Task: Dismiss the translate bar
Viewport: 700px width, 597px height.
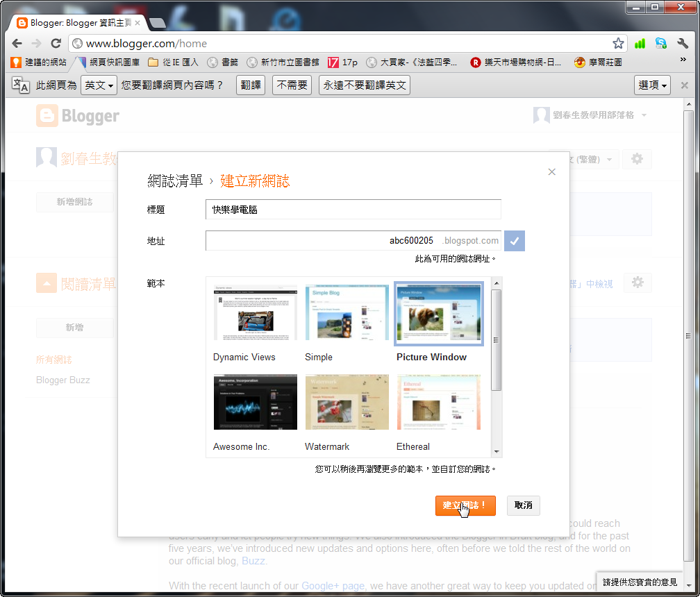Action: [x=685, y=85]
